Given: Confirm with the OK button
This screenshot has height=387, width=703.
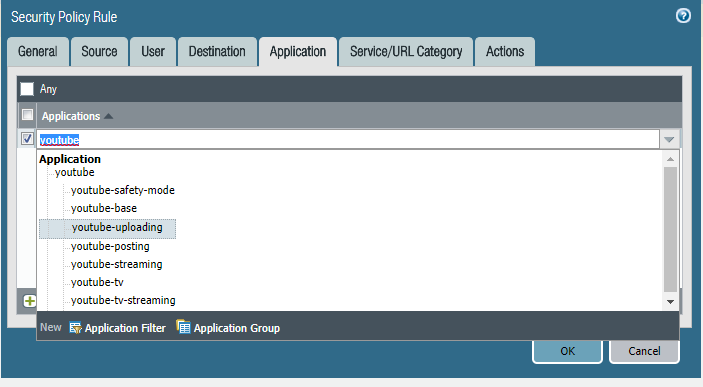Looking at the screenshot, I should click(567, 351).
